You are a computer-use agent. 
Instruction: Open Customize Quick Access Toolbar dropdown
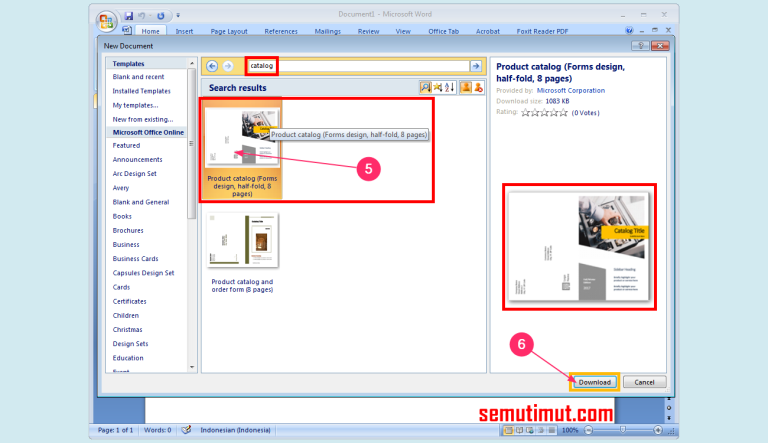(x=178, y=16)
